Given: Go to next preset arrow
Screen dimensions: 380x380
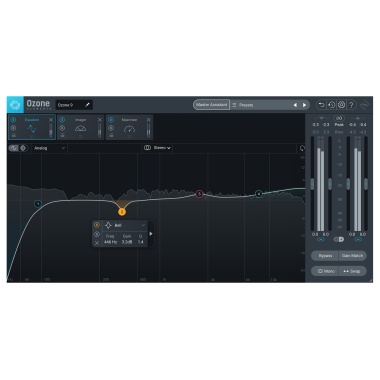Looking at the screenshot, I should pyautogui.click(x=304, y=105).
